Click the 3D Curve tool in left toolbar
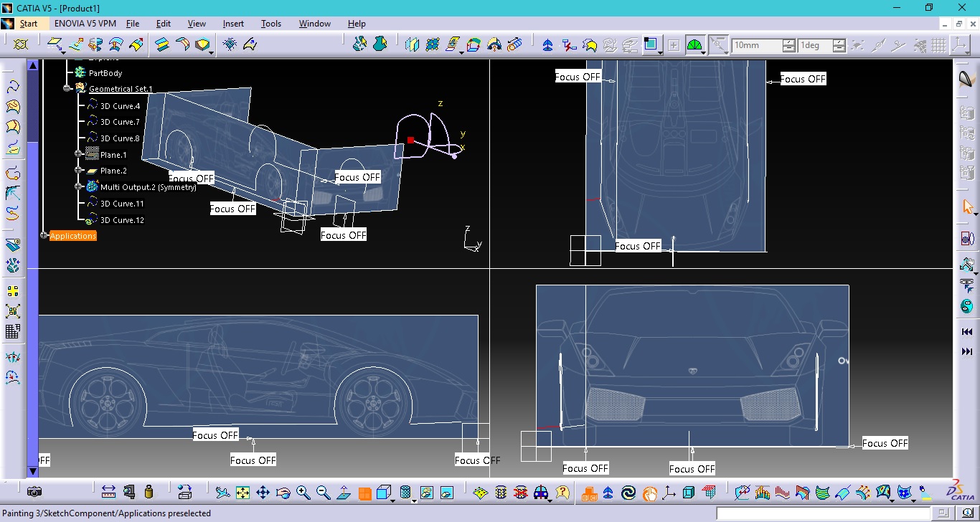The image size is (980, 522). coord(13,87)
